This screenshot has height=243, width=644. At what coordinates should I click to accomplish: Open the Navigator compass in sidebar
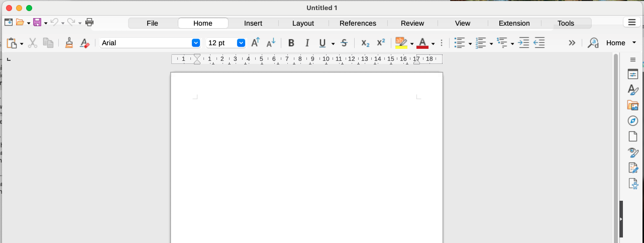coord(633,121)
